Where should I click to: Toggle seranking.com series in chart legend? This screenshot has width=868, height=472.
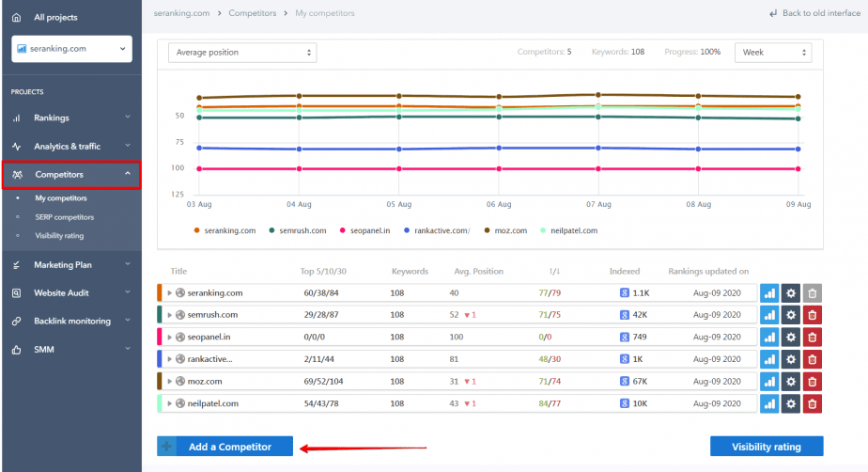pos(225,230)
